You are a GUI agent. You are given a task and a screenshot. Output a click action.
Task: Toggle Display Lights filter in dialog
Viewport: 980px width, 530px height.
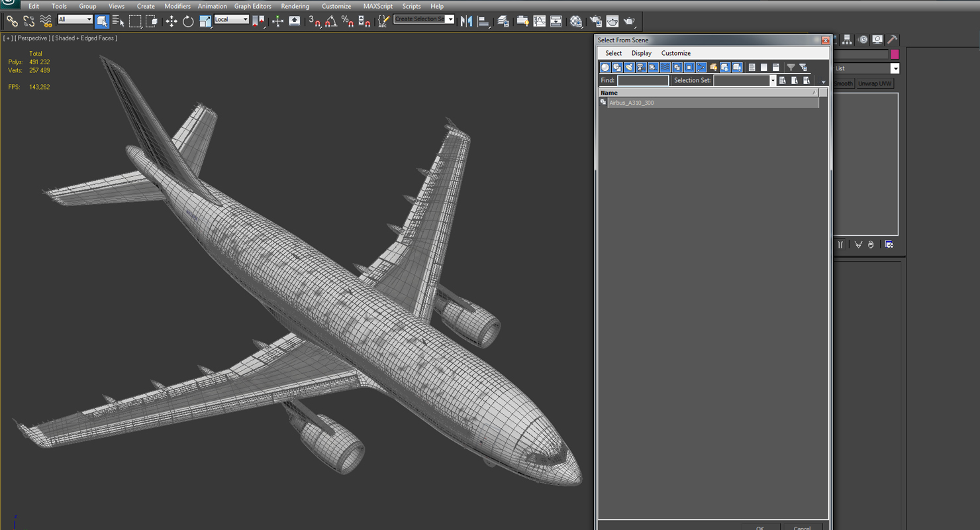[x=629, y=67]
